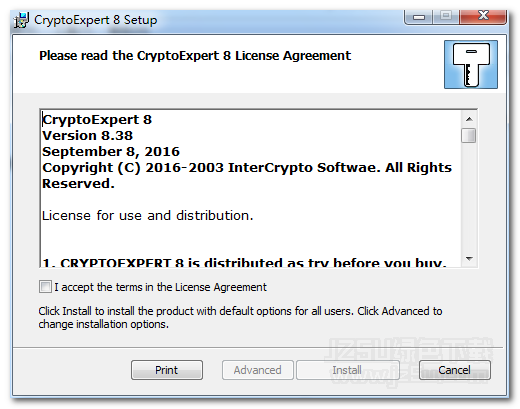
Task: Click the Print button
Action: click(167, 370)
